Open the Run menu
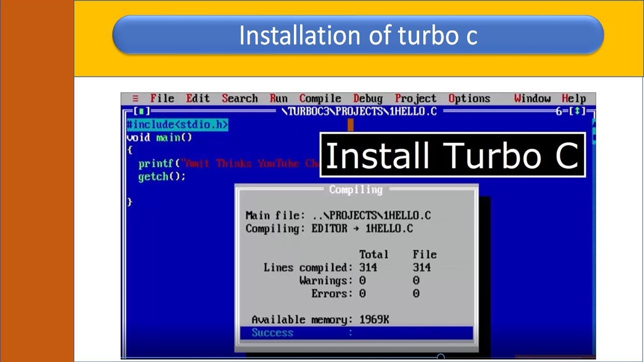This screenshot has height=362, width=644. pyautogui.click(x=278, y=99)
